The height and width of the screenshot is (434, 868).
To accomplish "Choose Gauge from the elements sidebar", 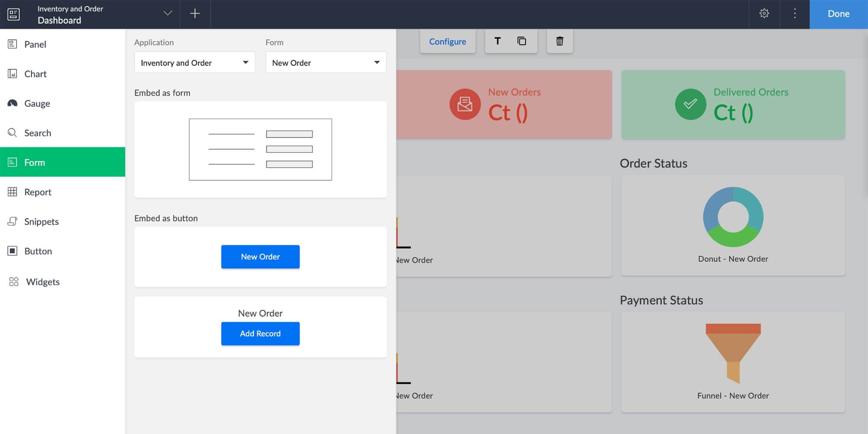I will tap(37, 103).
